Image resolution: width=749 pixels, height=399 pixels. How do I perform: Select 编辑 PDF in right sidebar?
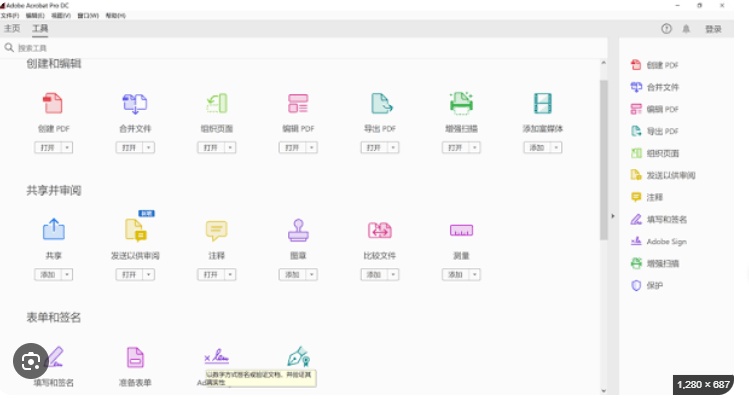click(x=654, y=109)
